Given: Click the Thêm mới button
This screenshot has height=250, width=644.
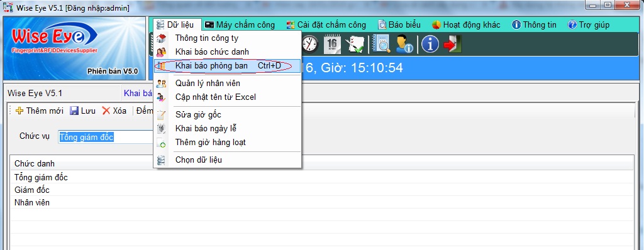Looking at the screenshot, I should coord(40,111).
